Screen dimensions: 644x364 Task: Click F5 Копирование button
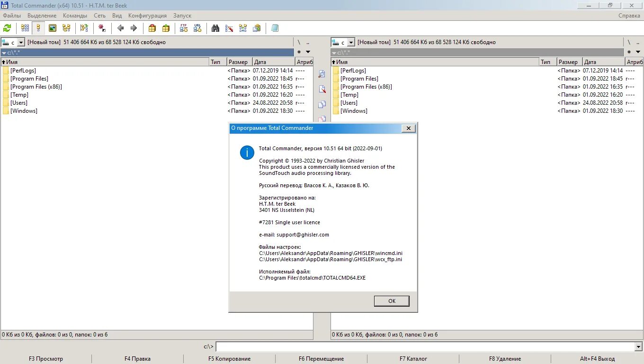(229, 359)
